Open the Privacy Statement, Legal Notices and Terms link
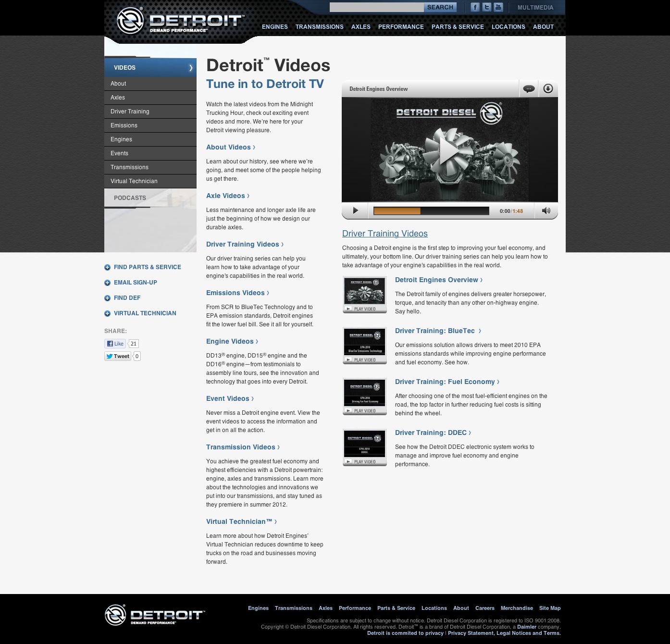Screen dimensions: 670x644 504,633
